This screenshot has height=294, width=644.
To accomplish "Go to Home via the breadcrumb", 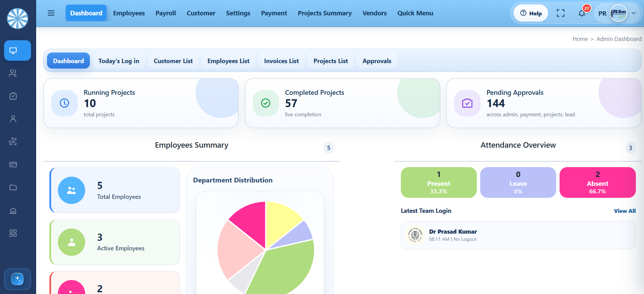I will (580, 39).
